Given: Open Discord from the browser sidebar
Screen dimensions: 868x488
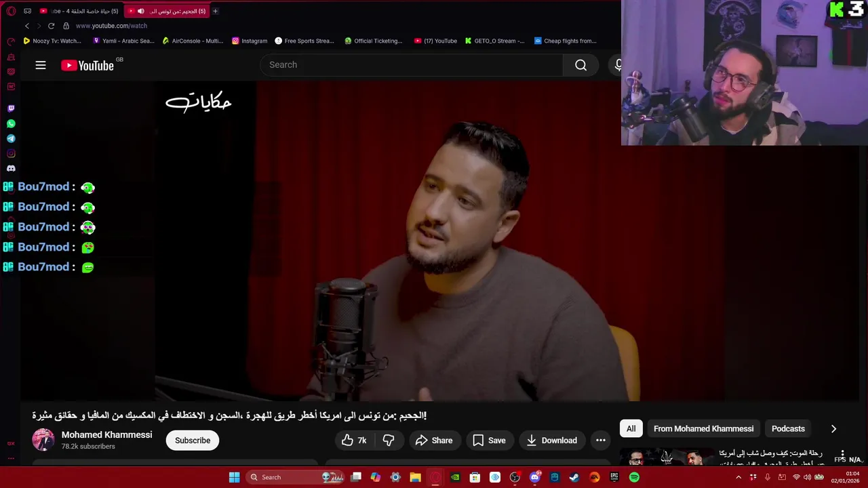Looking at the screenshot, I should (x=11, y=168).
